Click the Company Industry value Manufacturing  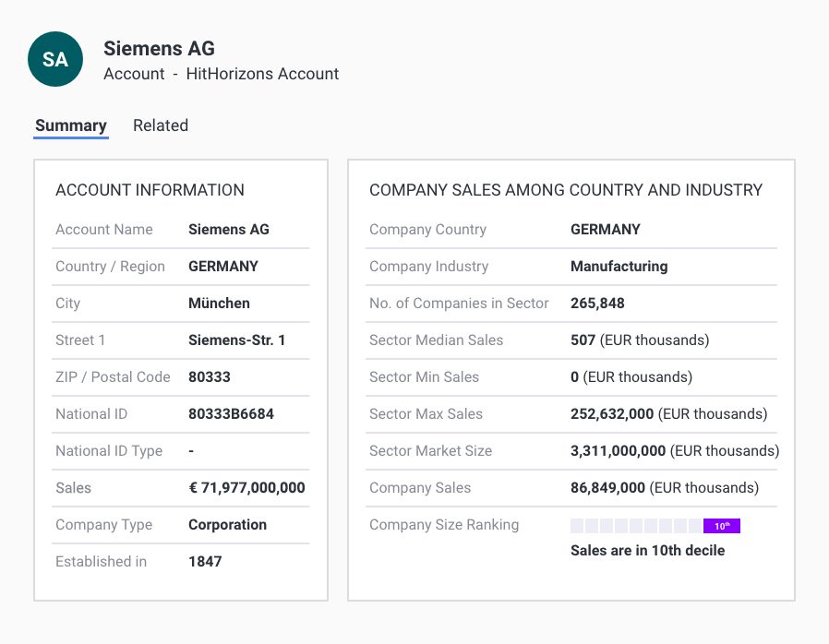[619, 267]
